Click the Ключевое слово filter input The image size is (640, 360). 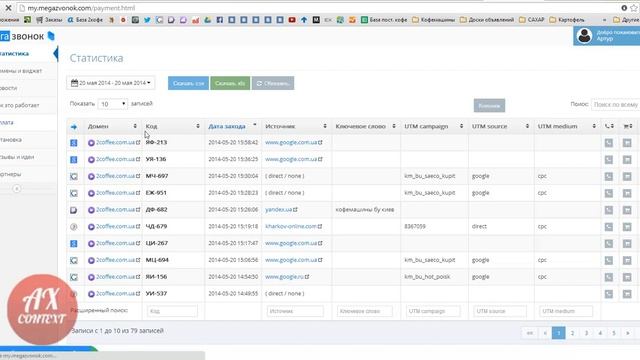point(365,311)
